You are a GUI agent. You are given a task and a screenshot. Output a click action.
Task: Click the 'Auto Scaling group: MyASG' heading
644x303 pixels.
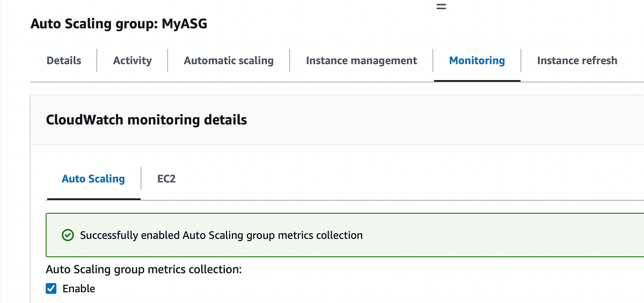(119, 24)
